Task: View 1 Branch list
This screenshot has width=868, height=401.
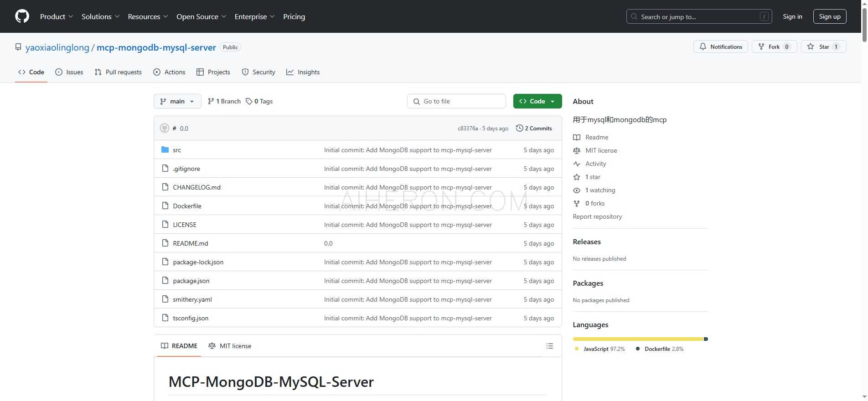Action: coord(224,101)
